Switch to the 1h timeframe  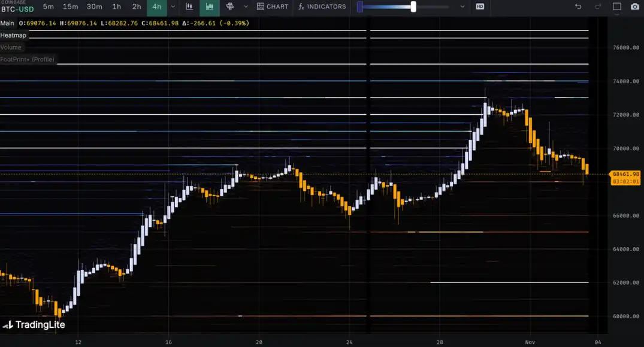pos(117,7)
